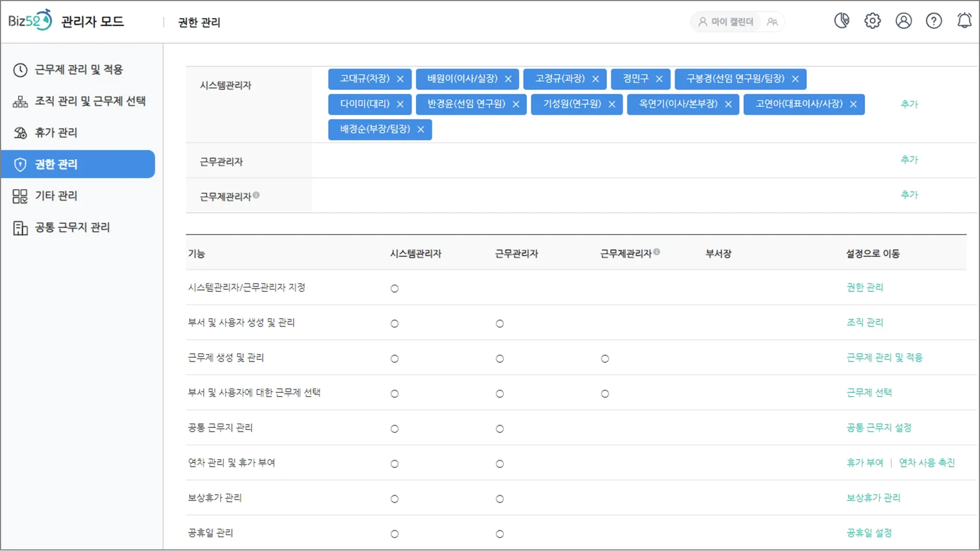Click the building icon for 공통 근무지 관리
Viewport: 980px width, 551px height.
20,228
